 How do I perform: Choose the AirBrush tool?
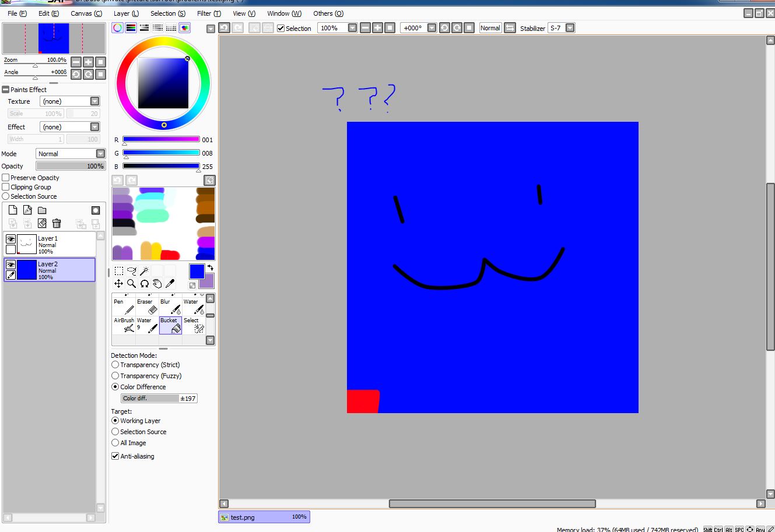124,325
